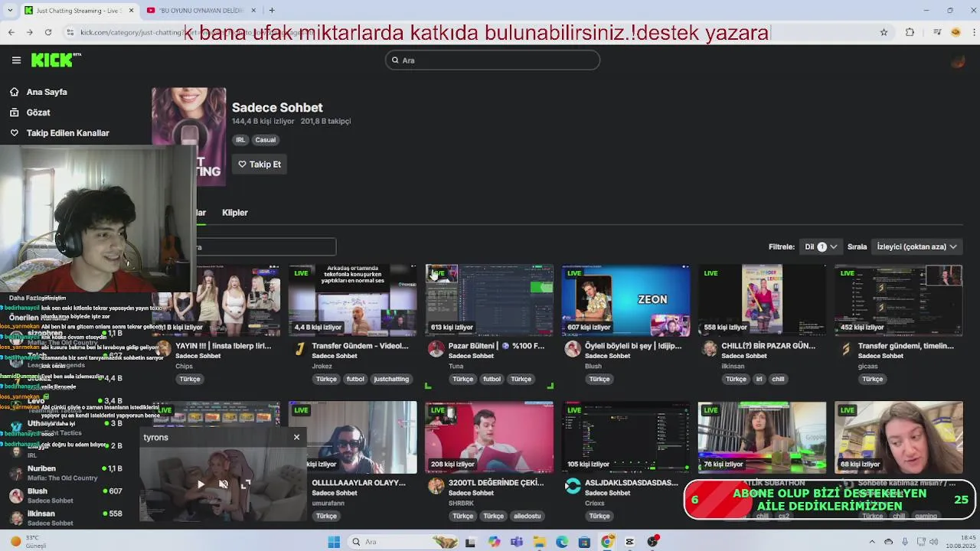Go back with browser back arrow
The image size is (980, 551).
(x=11, y=32)
